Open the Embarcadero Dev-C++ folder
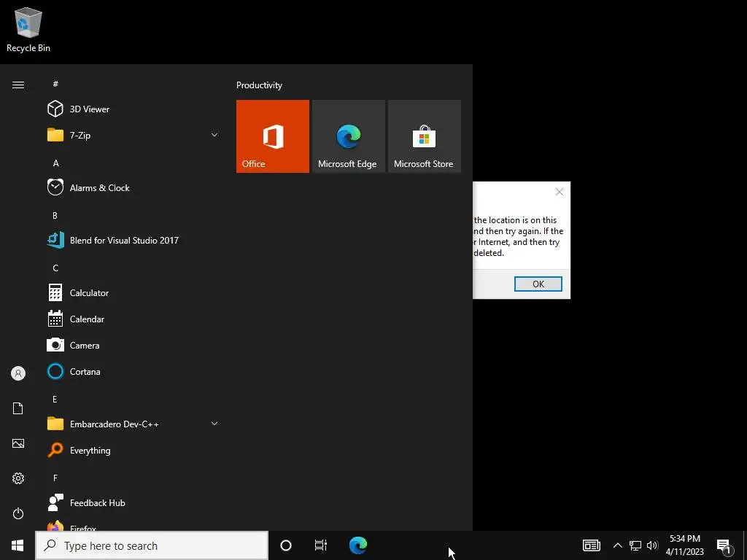The height and width of the screenshot is (560, 747). point(133,424)
